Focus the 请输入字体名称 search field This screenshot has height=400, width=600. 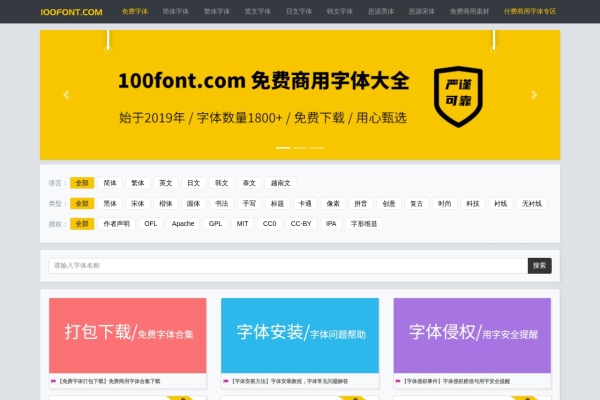(x=288, y=266)
